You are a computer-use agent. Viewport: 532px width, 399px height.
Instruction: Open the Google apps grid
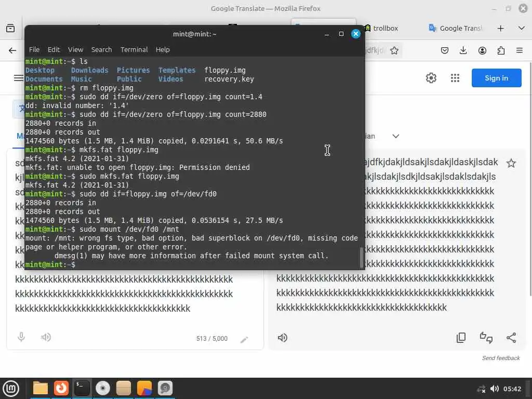(x=455, y=78)
